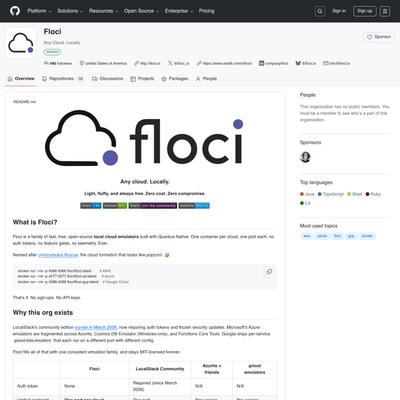
Task: Select the C# language link
Action: coord(305,203)
